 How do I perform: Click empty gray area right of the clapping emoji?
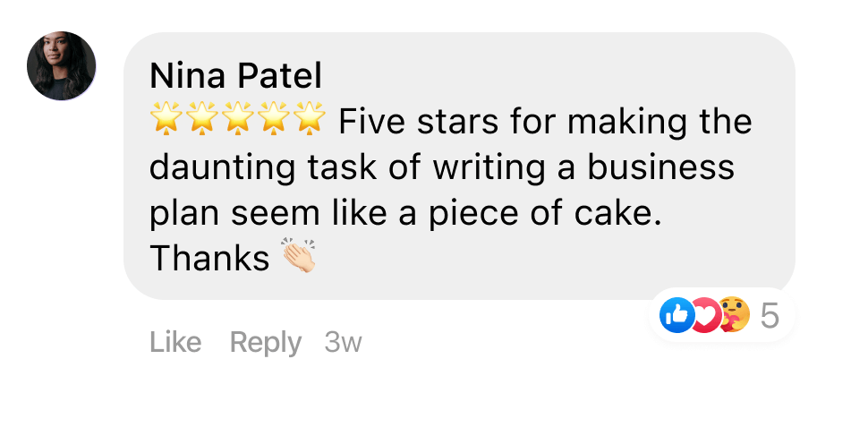tap(537, 260)
